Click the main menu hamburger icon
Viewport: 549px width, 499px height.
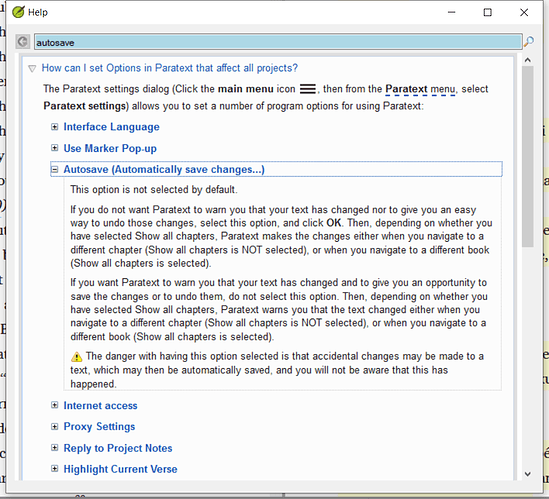(308, 89)
